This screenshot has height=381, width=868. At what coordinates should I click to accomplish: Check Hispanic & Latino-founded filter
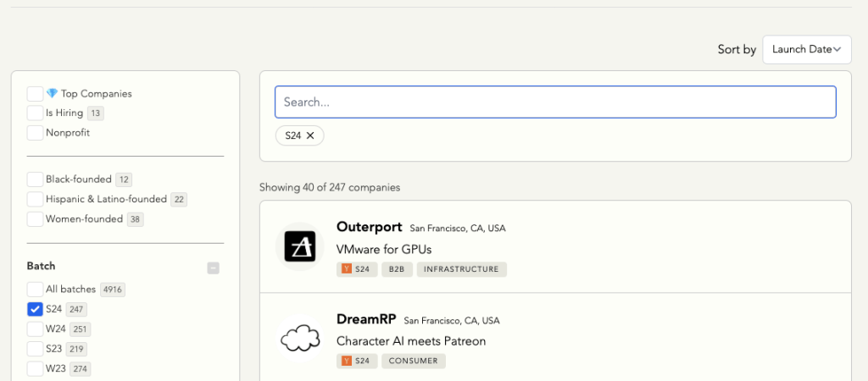[35, 199]
